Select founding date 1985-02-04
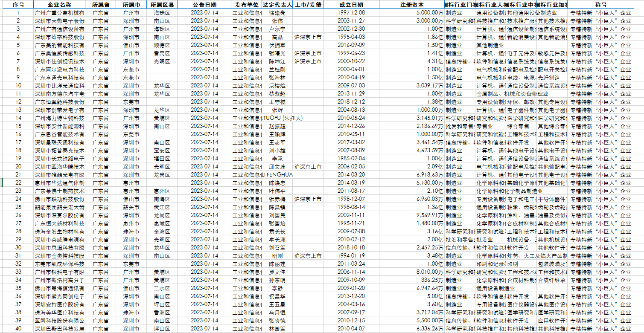Screen dimensions: 644x333 pyautogui.click(x=352, y=159)
